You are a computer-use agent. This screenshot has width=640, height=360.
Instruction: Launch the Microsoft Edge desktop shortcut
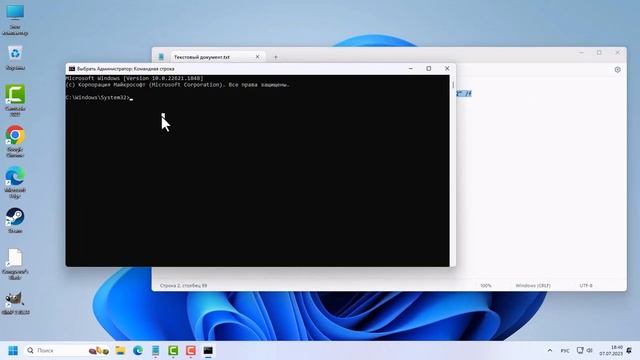click(15, 182)
